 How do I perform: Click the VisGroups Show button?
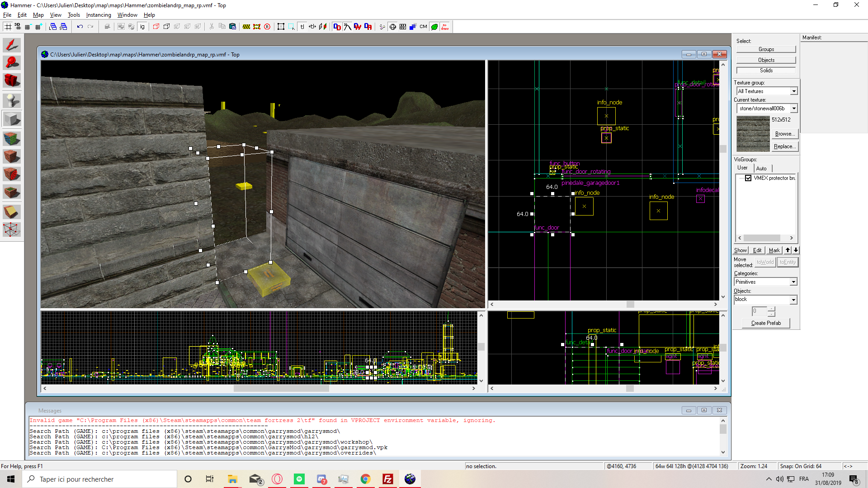[x=741, y=250]
